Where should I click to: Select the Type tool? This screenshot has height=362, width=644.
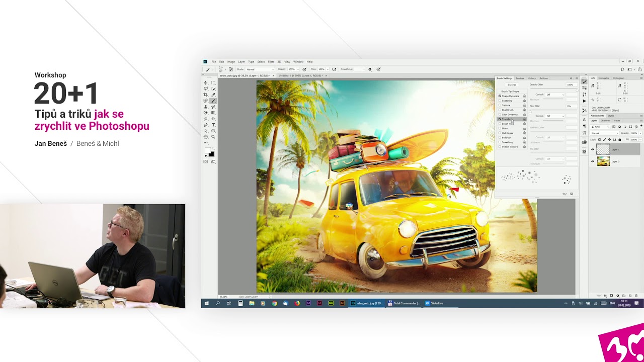tap(213, 125)
